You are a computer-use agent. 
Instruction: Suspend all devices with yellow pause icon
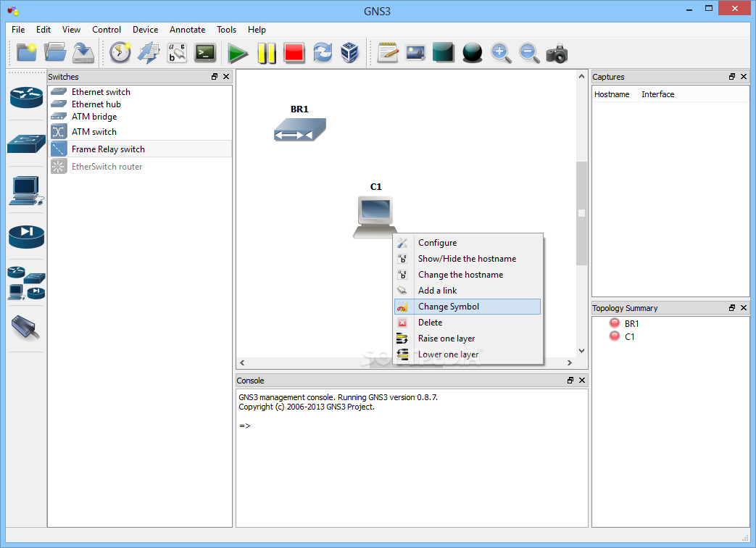pyautogui.click(x=266, y=53)
